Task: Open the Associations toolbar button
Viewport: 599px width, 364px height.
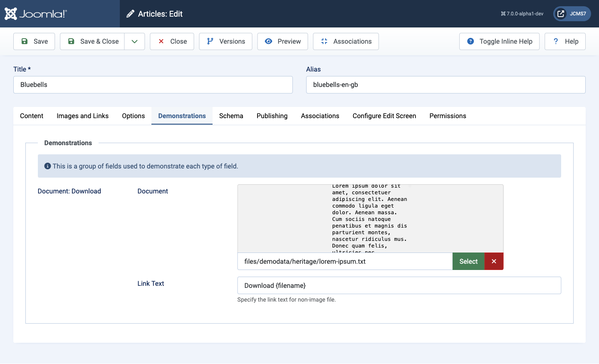Action: click(x=346, y=41)
